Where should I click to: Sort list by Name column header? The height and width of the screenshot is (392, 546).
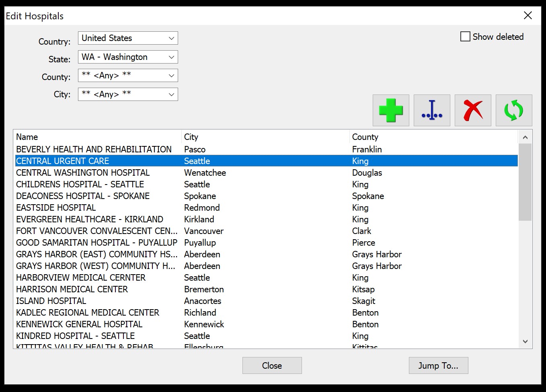[x=98, y=137]
